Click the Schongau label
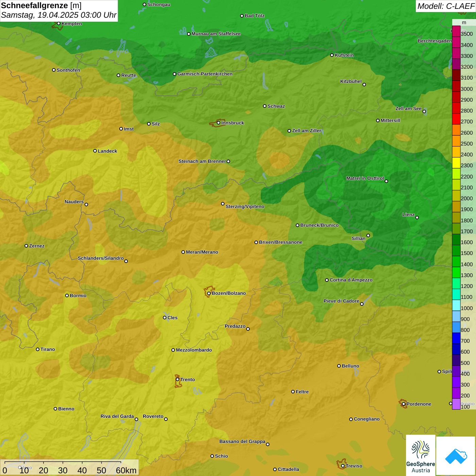The width and height of the screenshot is (476, 476). (159, 4)
